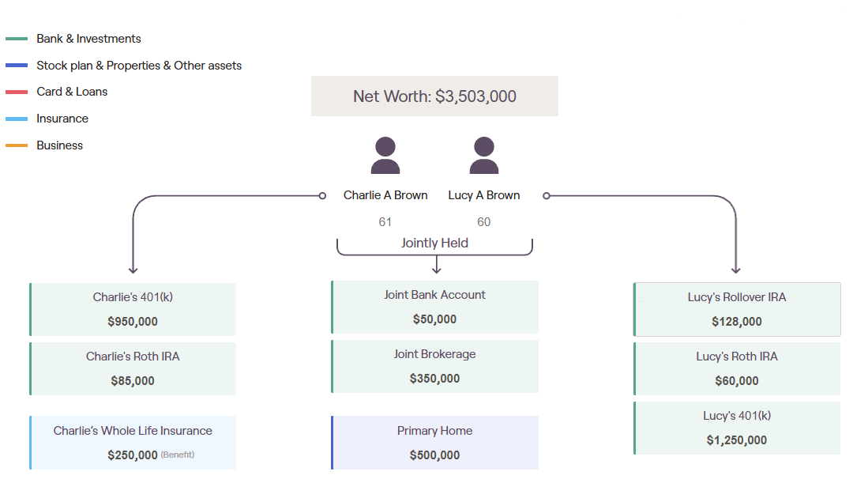Select Lucy's 401(k) account card
Screen dimensions: 868x483
[737, 428]
